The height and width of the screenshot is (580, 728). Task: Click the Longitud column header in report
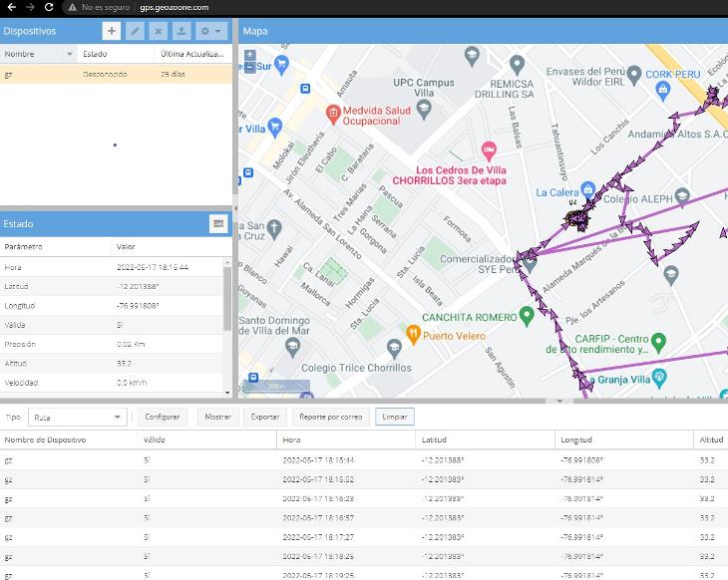point(624,439)
